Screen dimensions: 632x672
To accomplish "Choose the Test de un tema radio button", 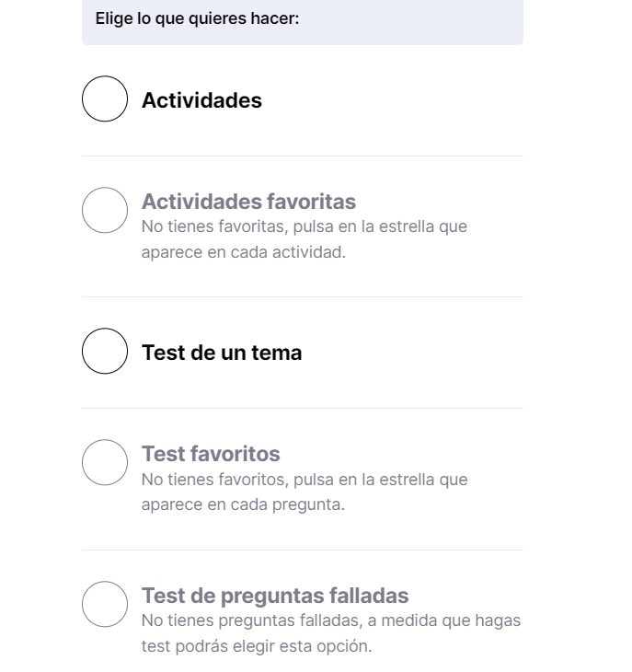I will [x=105, y=352].
